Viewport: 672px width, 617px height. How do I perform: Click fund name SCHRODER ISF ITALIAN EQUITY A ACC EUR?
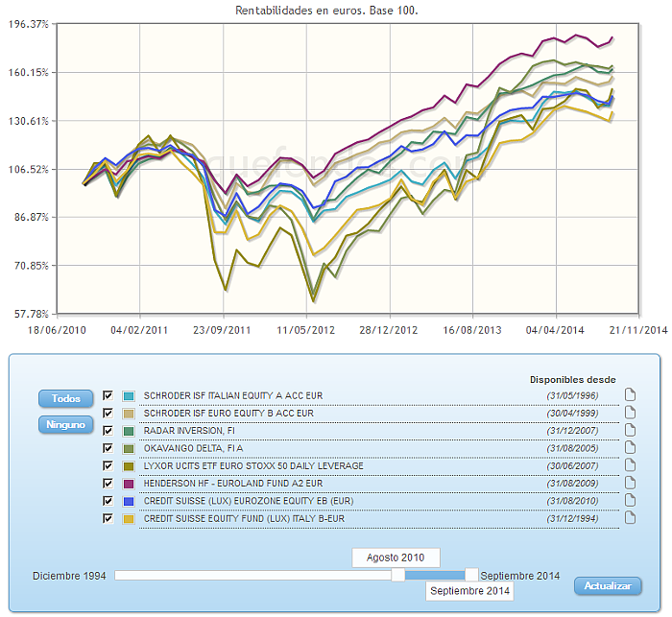click(233, 395)
